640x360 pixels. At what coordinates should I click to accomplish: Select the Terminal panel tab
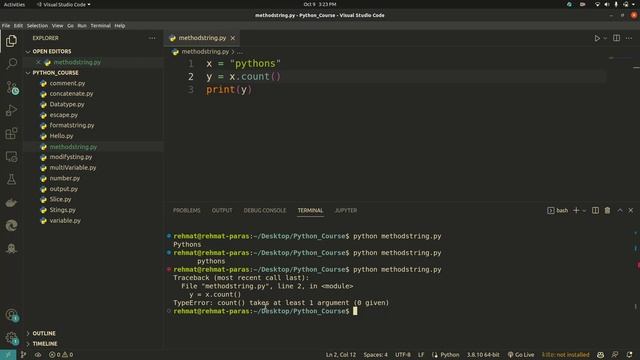(x=310, y=211)
